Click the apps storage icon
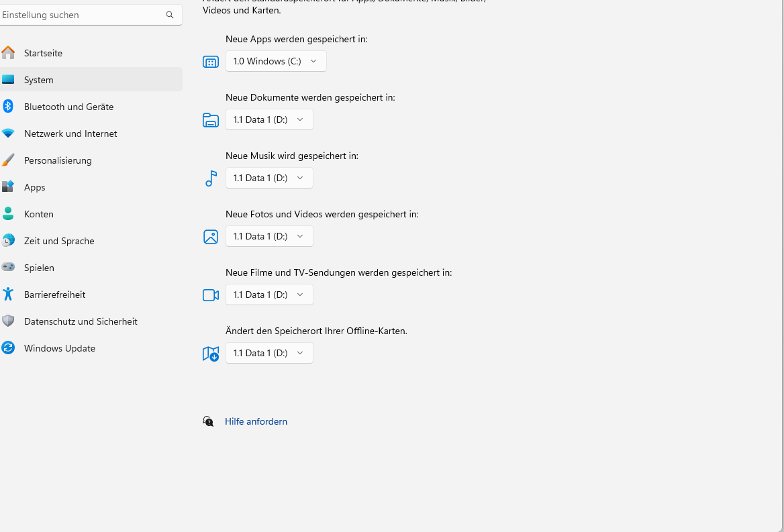 (211, 62)
